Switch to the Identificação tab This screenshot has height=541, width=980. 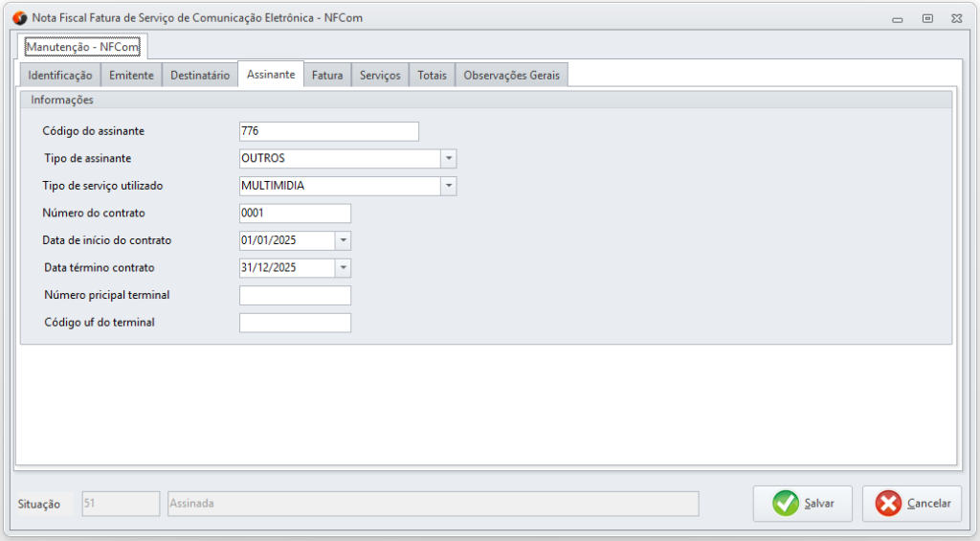click(60, 76)
